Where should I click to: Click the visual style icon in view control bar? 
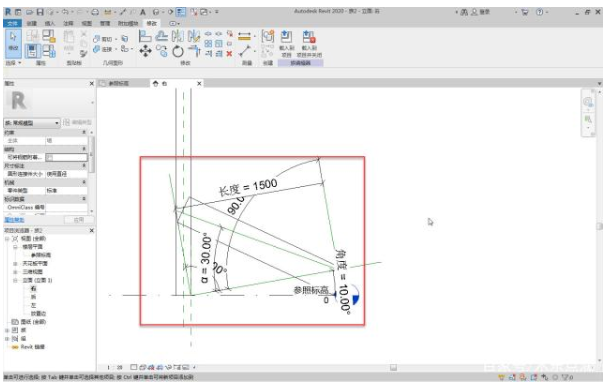click(142, 367)
